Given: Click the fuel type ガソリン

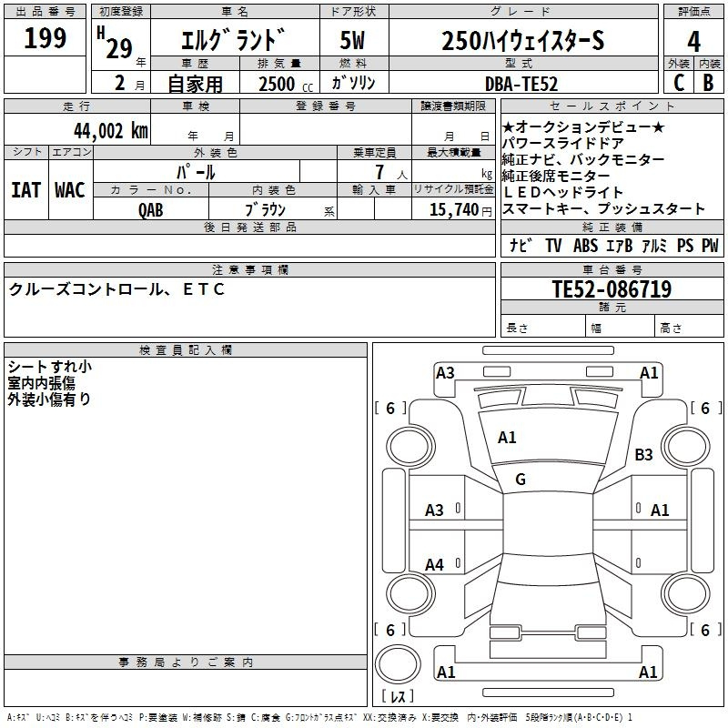Looking at the screenshot, I should (x=353, y=83).
